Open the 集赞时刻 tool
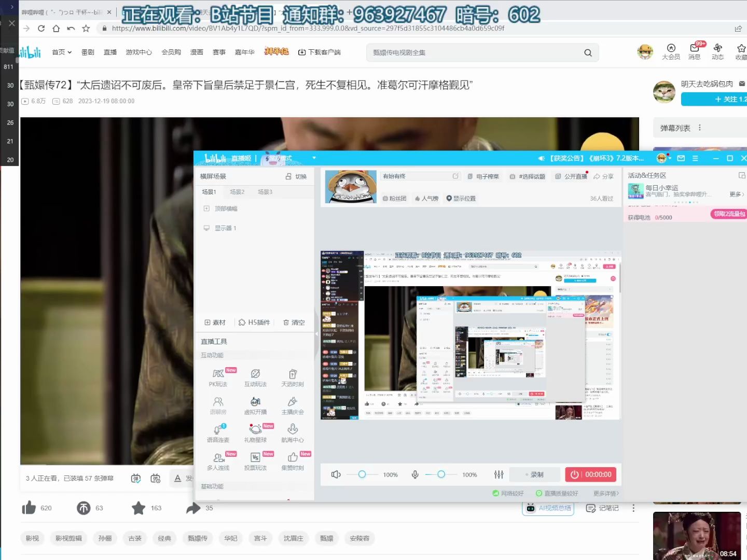The height and width of the screenshot is (560, 747). point(293,461)
